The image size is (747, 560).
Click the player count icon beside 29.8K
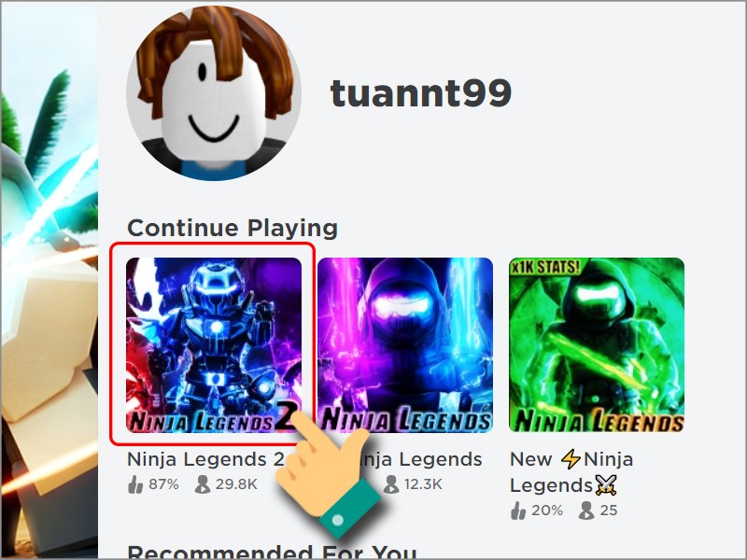coord(203,484)
